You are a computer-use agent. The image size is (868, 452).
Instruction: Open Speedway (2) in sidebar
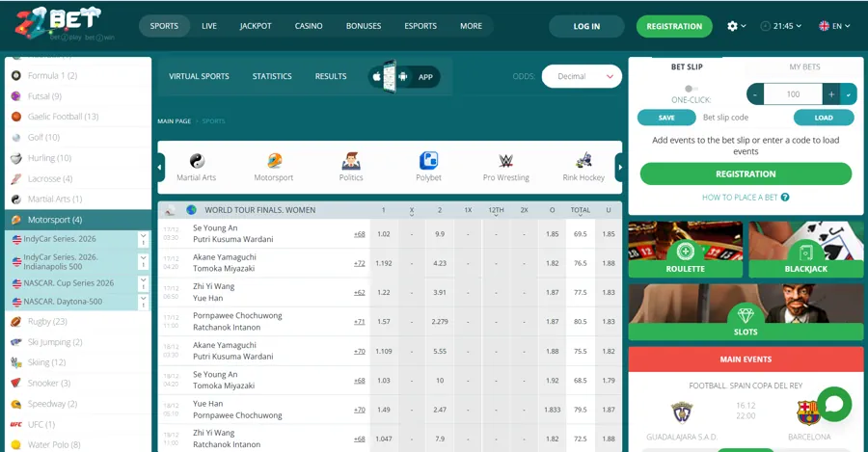point(77,404)
